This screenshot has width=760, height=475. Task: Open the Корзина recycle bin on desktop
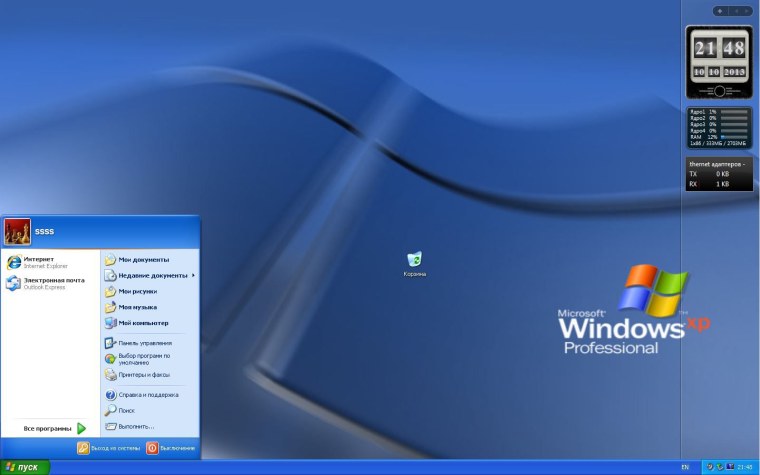coord(414,262)
